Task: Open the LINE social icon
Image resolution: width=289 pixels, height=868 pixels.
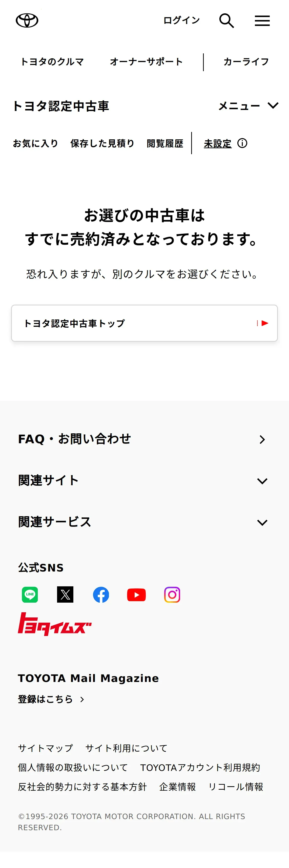Action: coord(30,595)
